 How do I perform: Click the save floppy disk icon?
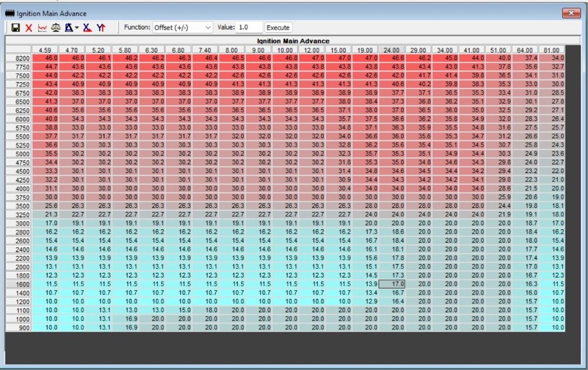tap(15, 28)
